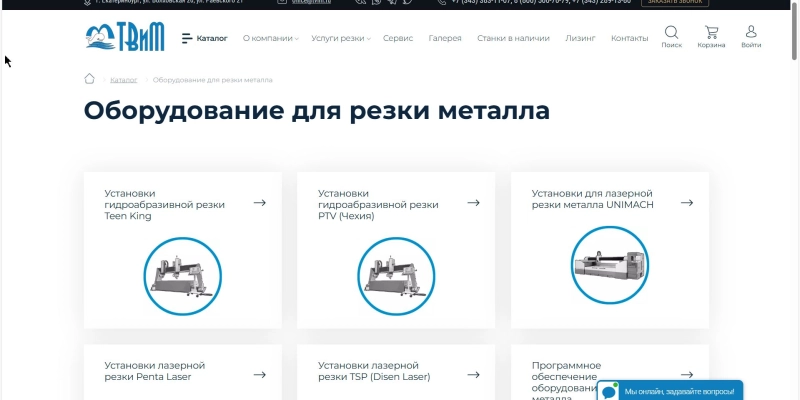Open the Станки в наличии page
Image resolution: width=800 pixels, height=400 pixels.
pos(513,38)
